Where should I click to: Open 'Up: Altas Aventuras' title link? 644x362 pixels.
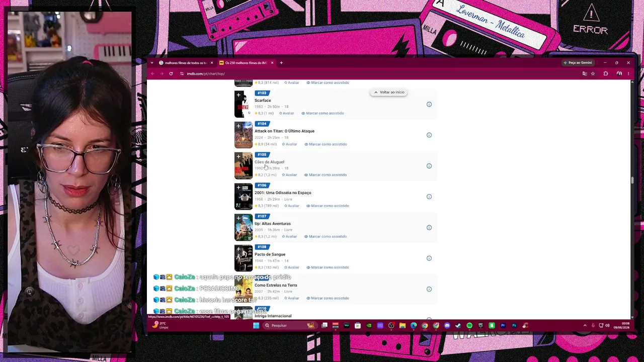click(x=273, y=224)
